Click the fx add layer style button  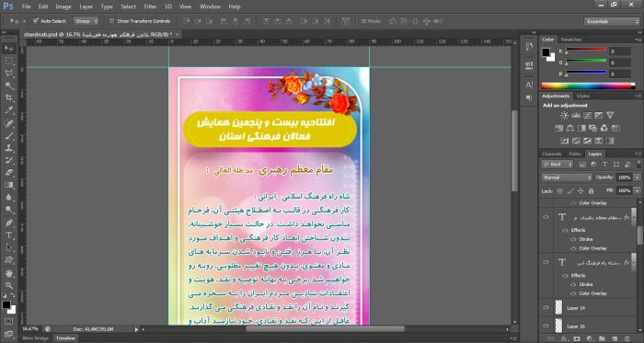564,338
